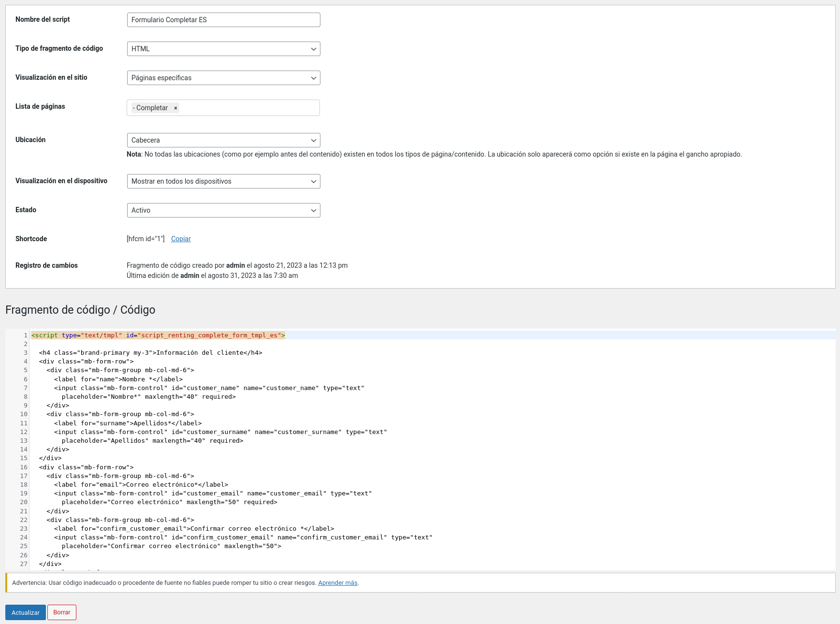Click the placeholder="Apellidos" code line
This screenshot has width=840, height=624.
[152, 441]
